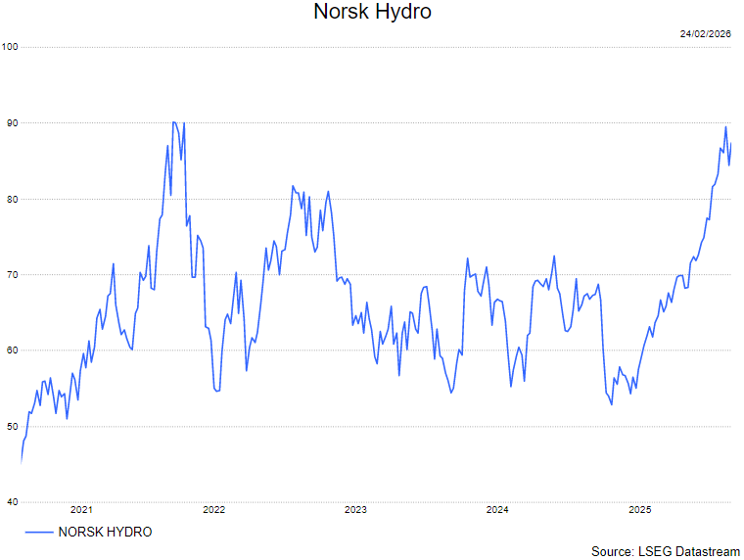Click the 80 y-axis value label
Screen dimensions: 744x560
[10, 199]
